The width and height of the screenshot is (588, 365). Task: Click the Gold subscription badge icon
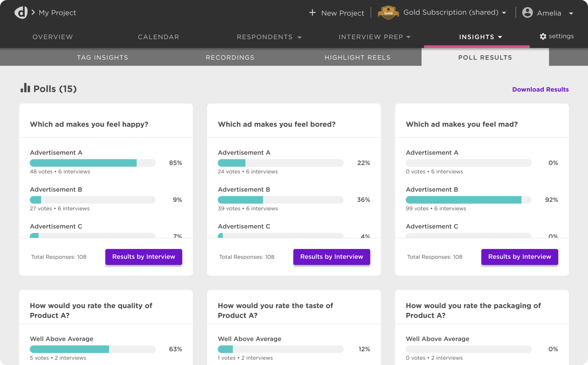tap(388, 12)
